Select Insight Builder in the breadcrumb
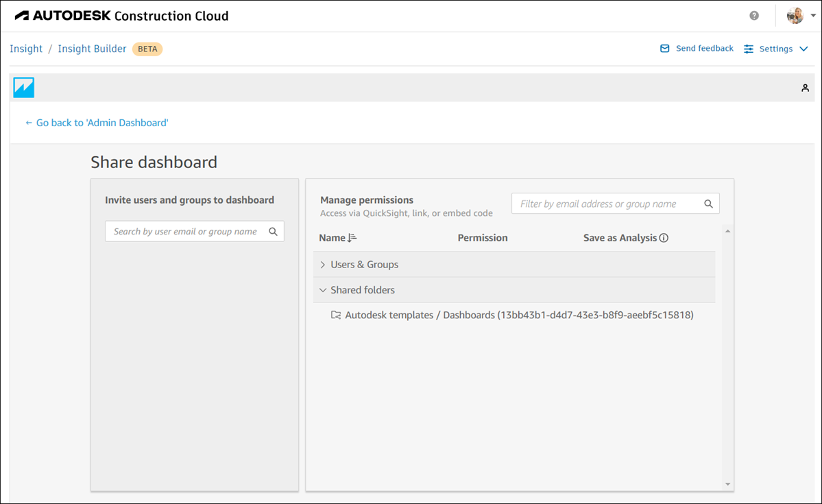 (92, 49)
